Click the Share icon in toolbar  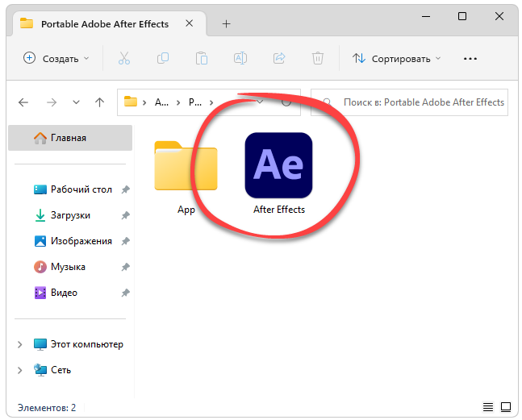pos(279,58)
